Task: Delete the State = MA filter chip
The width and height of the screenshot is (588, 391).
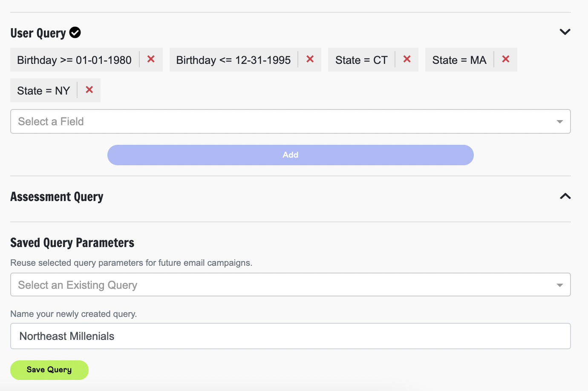Action: [505, 60]
